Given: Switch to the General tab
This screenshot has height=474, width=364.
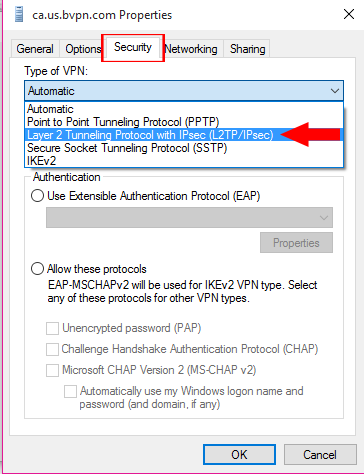Looking at the screenshot, I should (x=35, y=49).
